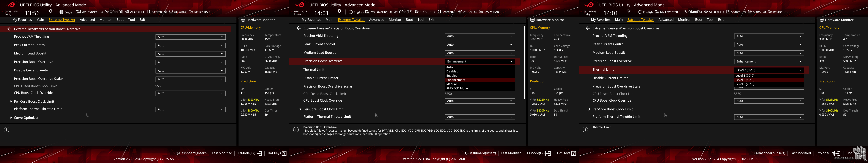Viewport: 868px width, 163px height.
Task: Open AI OC(F11) on the 13:56 screen
Action: (x=135, y=12)
